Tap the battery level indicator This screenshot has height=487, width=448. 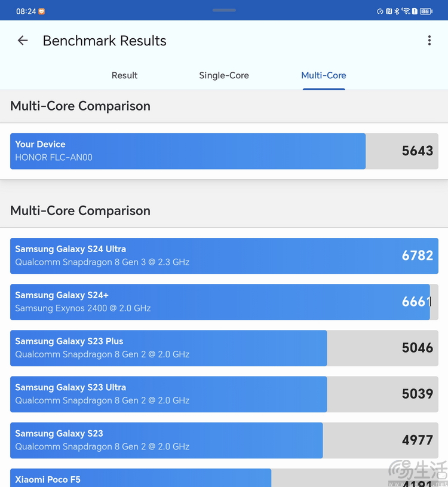tap(426, 11)
